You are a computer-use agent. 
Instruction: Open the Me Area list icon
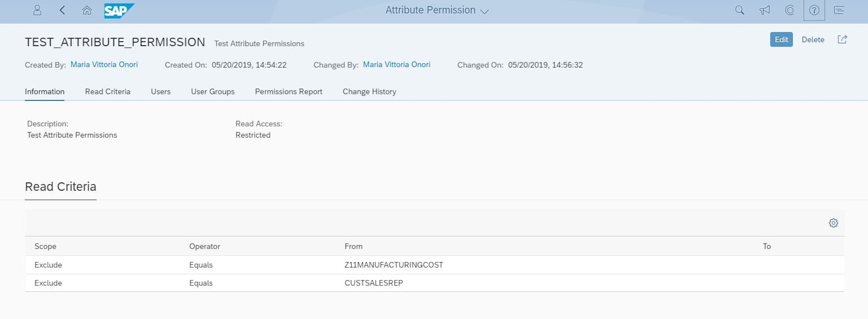839,10
